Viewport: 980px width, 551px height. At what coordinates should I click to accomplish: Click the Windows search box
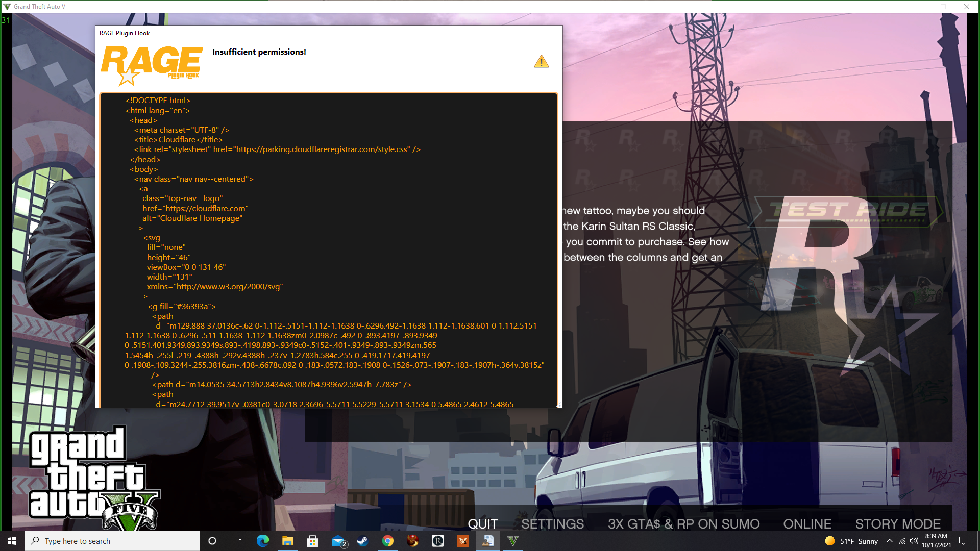(x=112, y=541)
